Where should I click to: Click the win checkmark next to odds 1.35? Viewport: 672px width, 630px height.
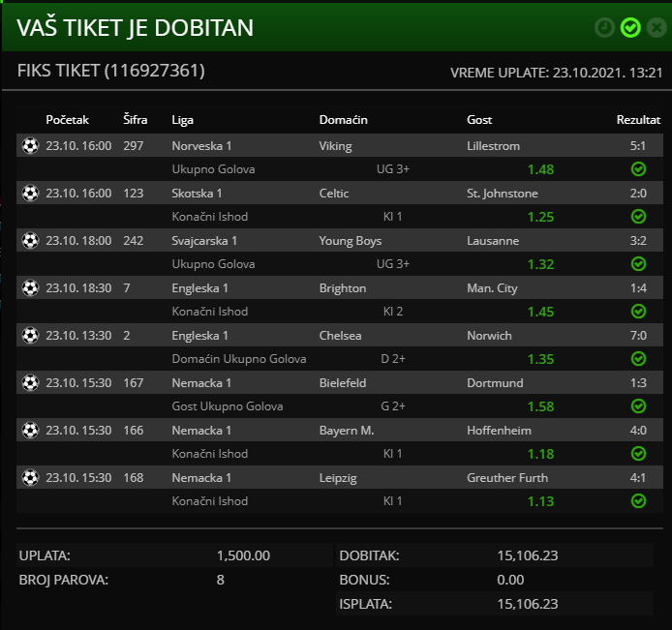click(x=638, y=359)
